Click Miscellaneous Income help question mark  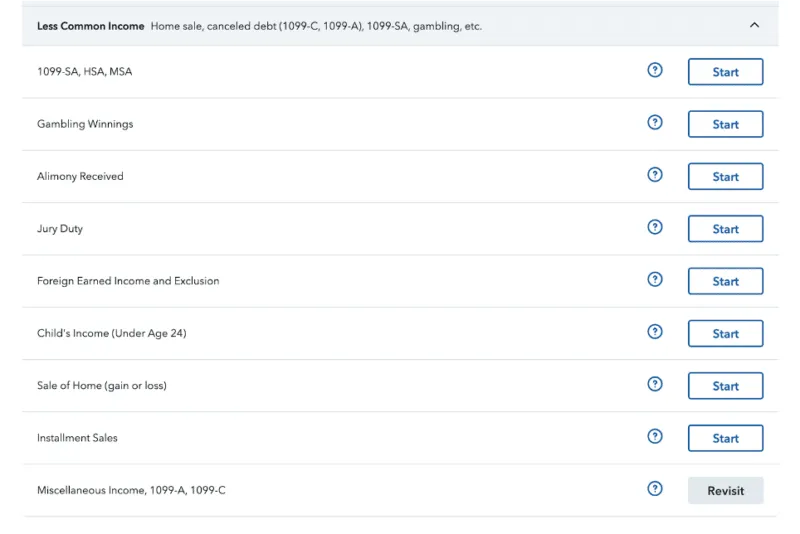coord(655,489)
